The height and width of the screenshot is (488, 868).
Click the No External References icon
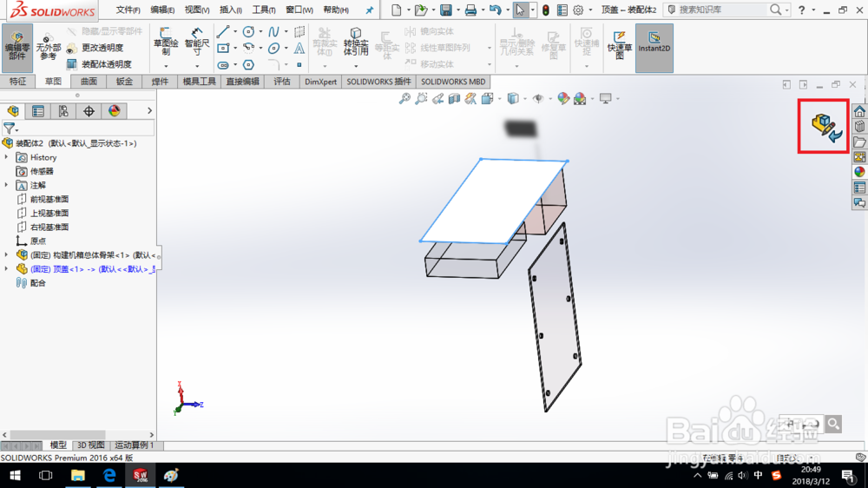(48, 48)
